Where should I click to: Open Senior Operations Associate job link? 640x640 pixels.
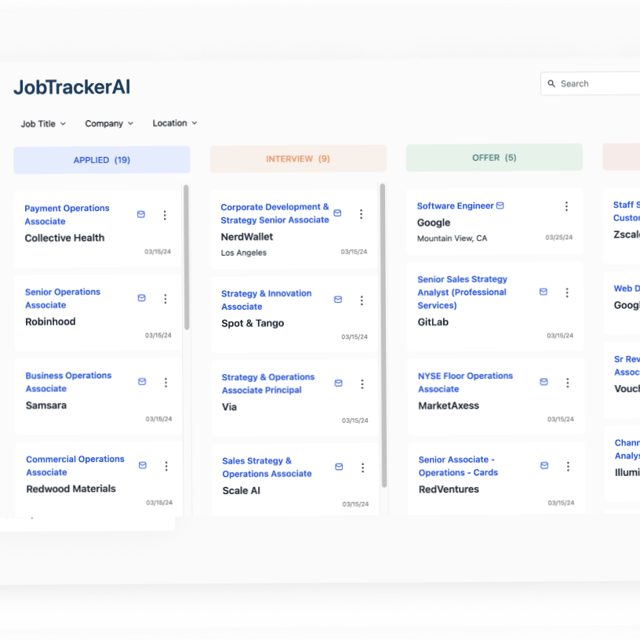(x=62, y=298)
